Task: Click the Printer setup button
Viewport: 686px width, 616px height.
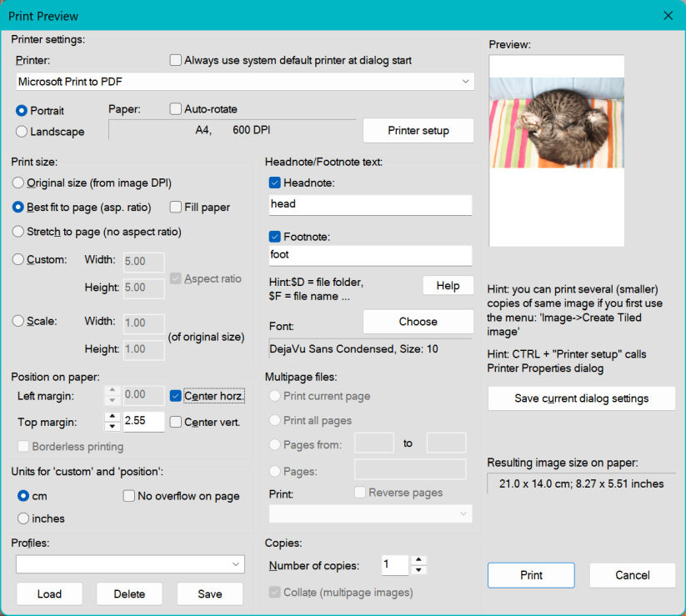Action: click(x=418, y=131)
